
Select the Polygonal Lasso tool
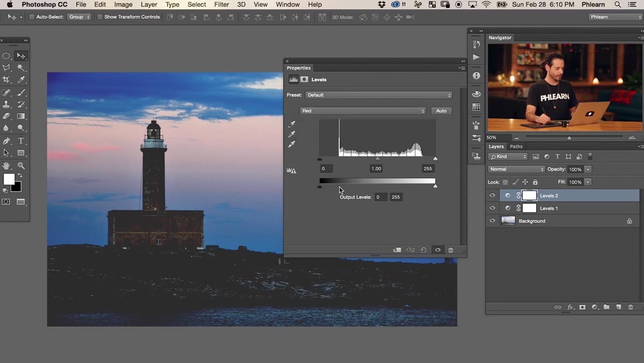6,68
